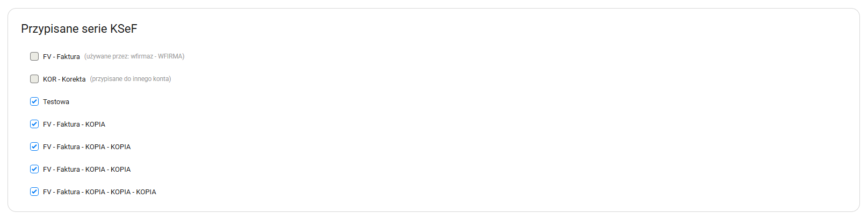Click the word 'KSeF' in the heading
Image resolution: width=868 pixels, height=220 pixels.
coord(124,29)
